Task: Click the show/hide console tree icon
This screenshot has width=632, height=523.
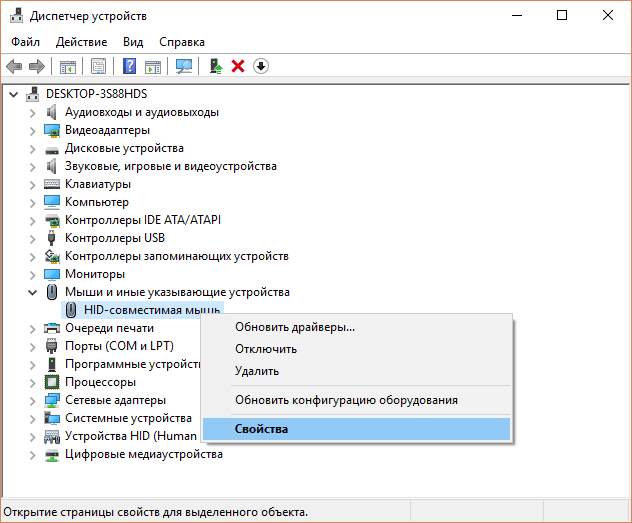Action: click(68, 66)
